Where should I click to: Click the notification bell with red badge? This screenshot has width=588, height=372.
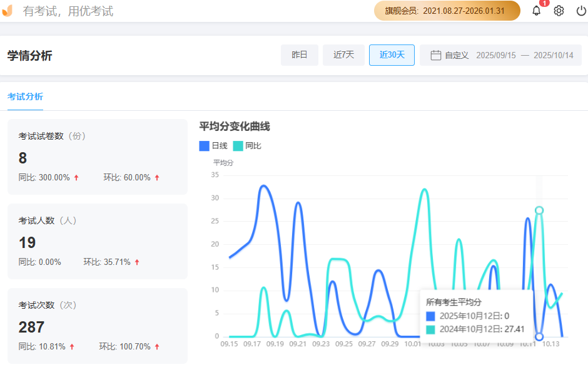click(x=536, y=11)
